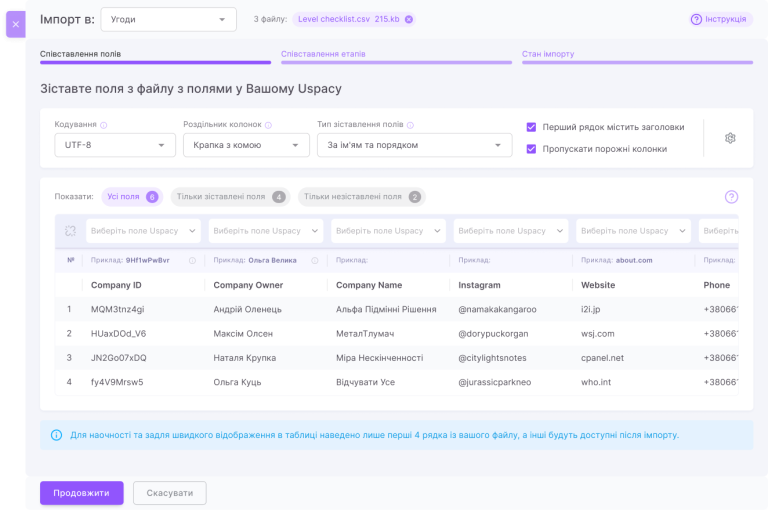Click the Company ID column header

[116, 285]
